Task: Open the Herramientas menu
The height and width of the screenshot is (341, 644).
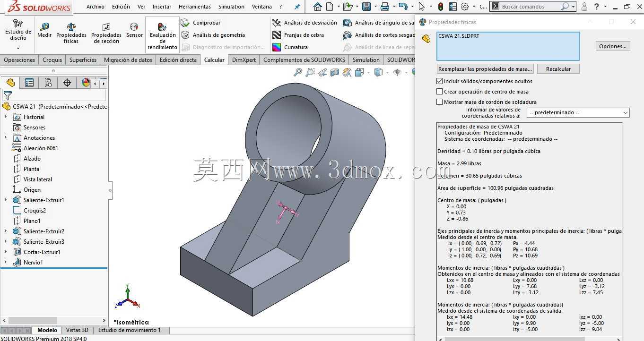Action: click(x=195, y=7)
